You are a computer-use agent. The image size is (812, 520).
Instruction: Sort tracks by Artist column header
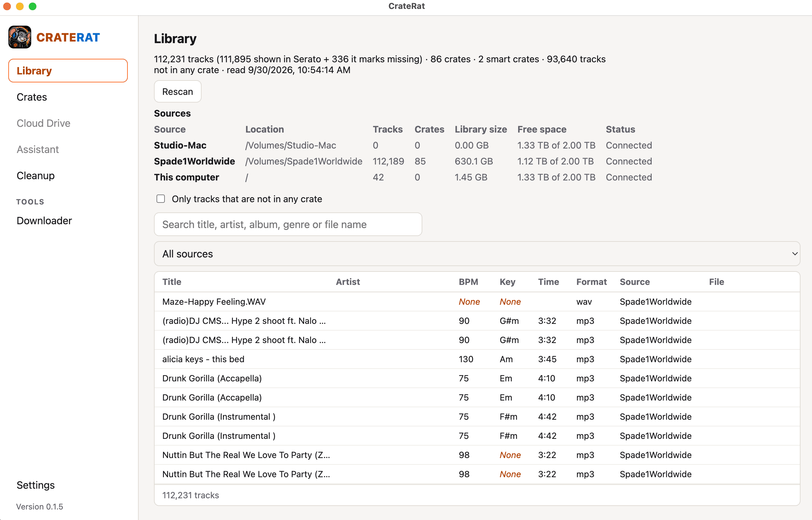pyautogui.click(x=348, y=282)
